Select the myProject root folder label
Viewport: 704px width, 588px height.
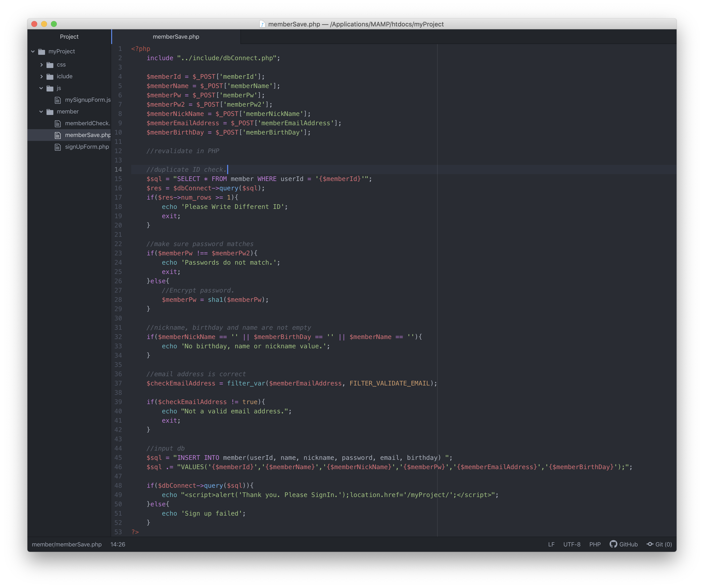pos(62,51)
